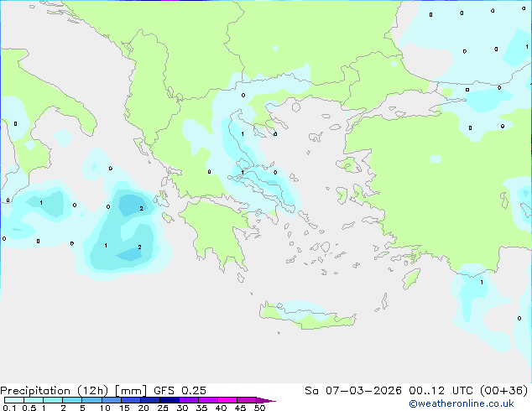This screenshot has width=532, height=411.
Task: Click the 15–20 mm legend color swatch
Action: pos(131,400)
